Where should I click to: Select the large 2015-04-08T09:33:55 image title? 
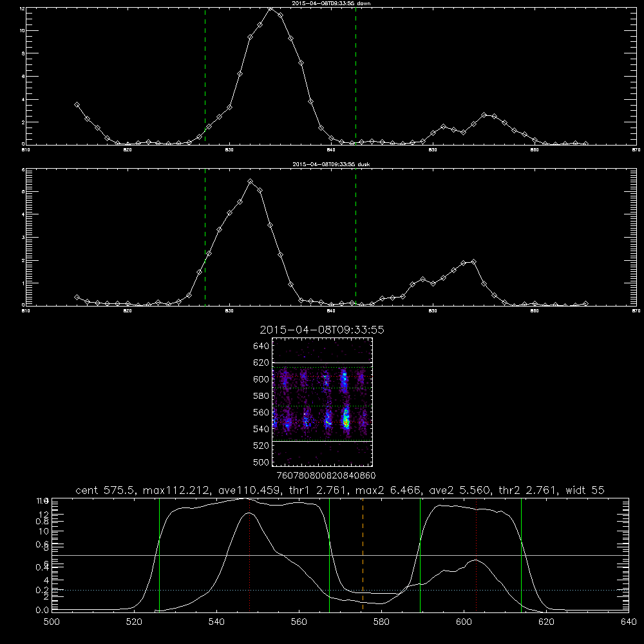[x=322, y=330]
